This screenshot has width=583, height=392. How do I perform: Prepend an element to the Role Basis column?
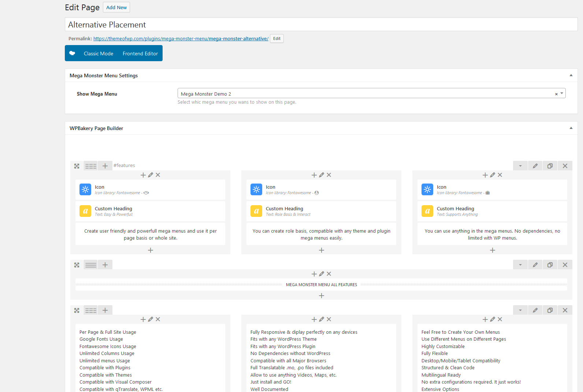tap(314, 175)
